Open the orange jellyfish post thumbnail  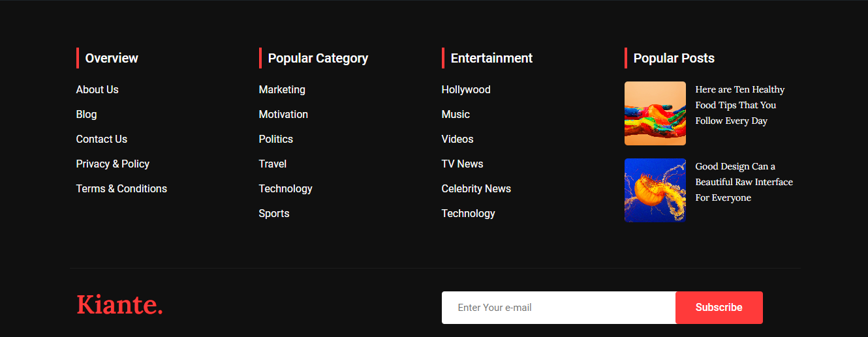[655, 190]
